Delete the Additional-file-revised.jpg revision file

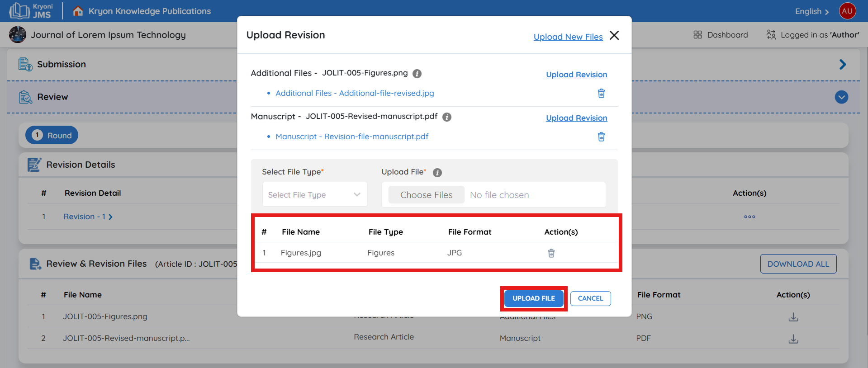coord(601,93)
